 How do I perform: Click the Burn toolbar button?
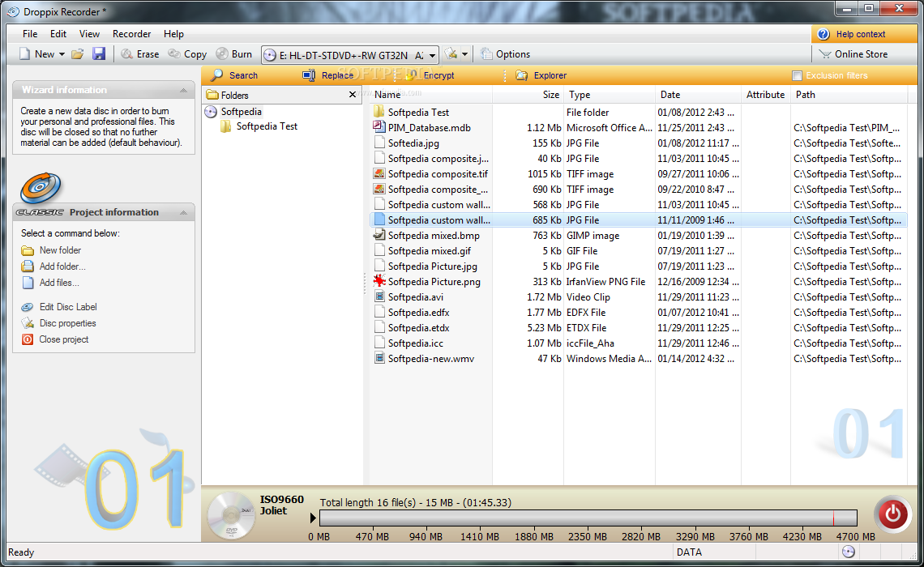234,54
